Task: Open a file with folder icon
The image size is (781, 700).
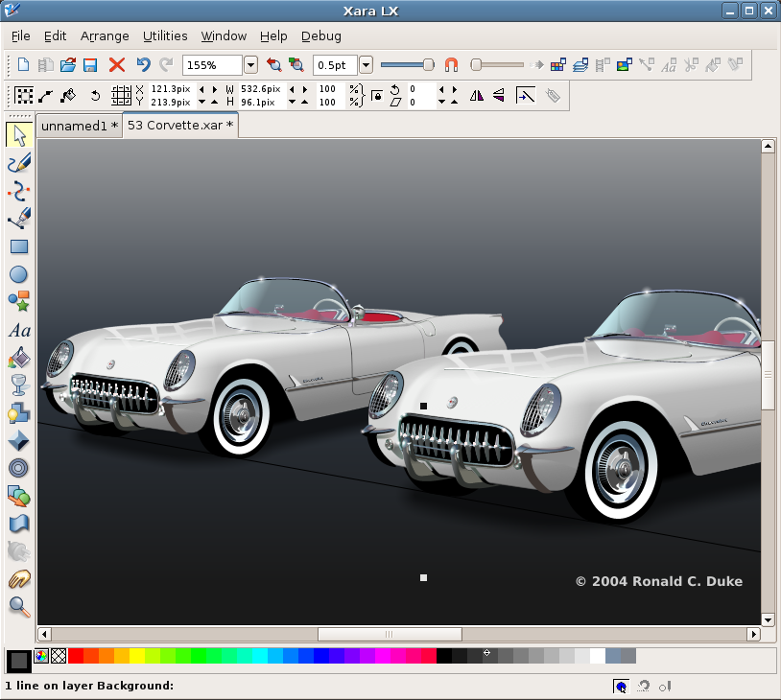Action: [x=68, y=64]
